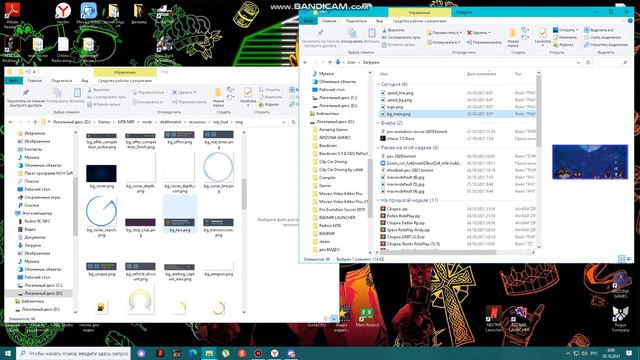Click Pin to Quick Access in the Downloads window ribbon
The image size is (640, 360).
click(x=320, y=38)
